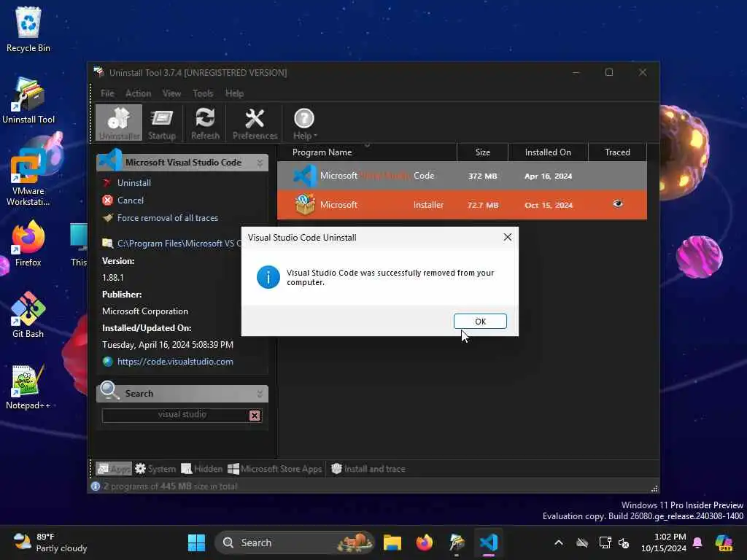Sort by Traced column header
This screenshot has width=747, height=560.
617,152
